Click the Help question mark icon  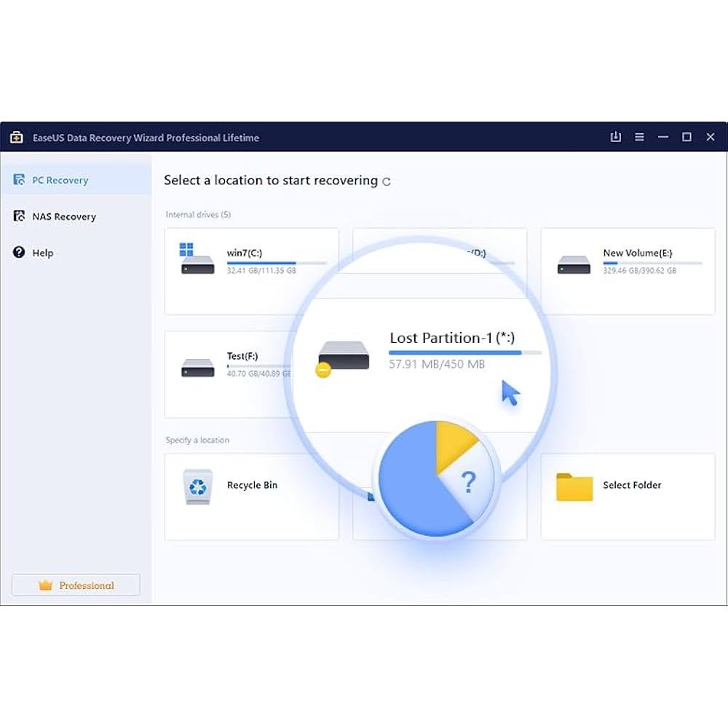tap(19, 252)
